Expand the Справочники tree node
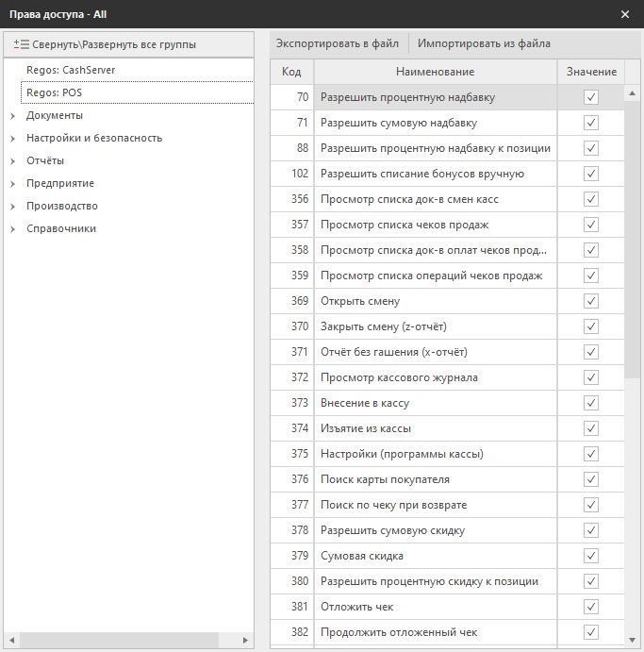Image resolution: width=644 pixels, height=652 pixels. (x=13, y=229)
